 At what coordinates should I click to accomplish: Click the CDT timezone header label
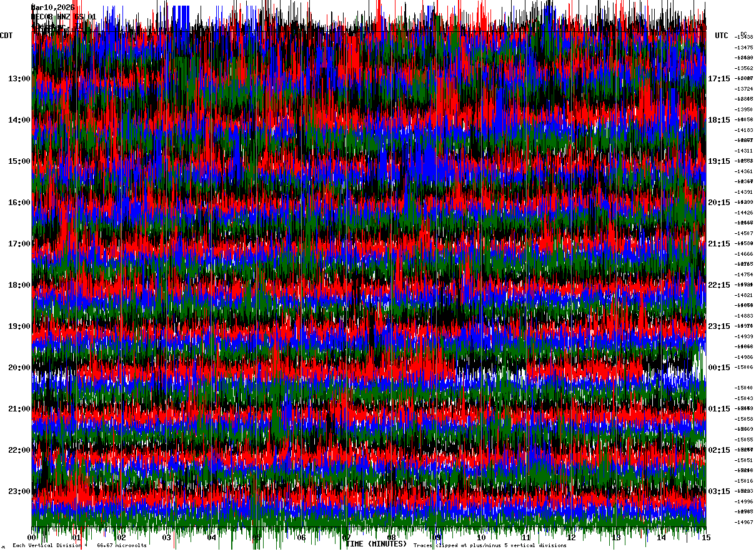(x=7, y=36)
